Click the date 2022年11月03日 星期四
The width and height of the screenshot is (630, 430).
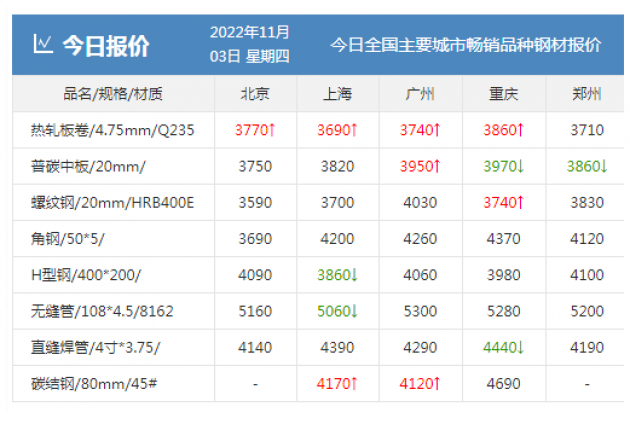(249, 45)
